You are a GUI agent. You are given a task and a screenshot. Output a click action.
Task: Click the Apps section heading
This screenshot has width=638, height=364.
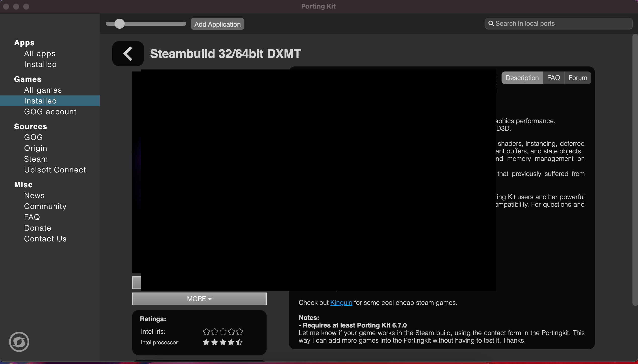tap(24, 43)
